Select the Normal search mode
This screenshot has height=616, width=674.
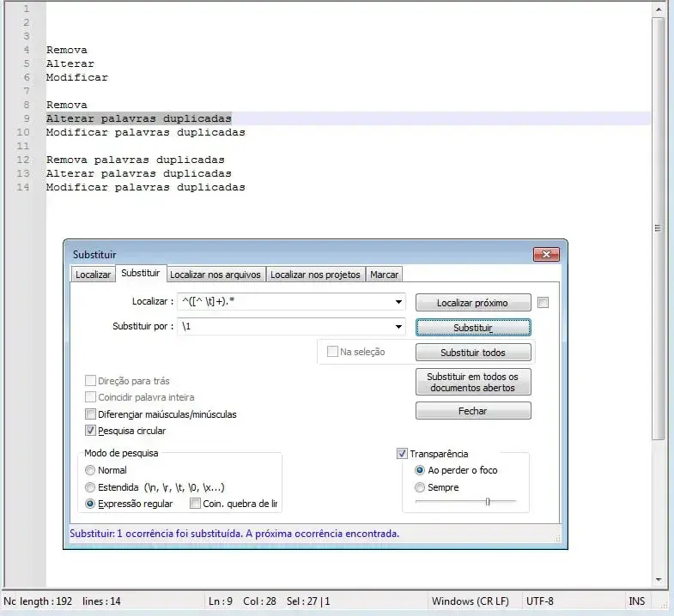[90, 470]
